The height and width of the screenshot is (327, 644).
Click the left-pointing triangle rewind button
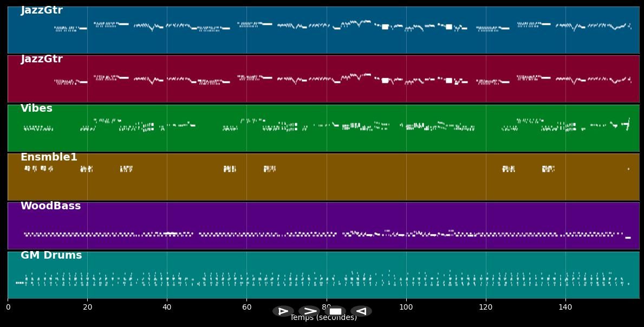pyautogui.click(x=361, y=311)
